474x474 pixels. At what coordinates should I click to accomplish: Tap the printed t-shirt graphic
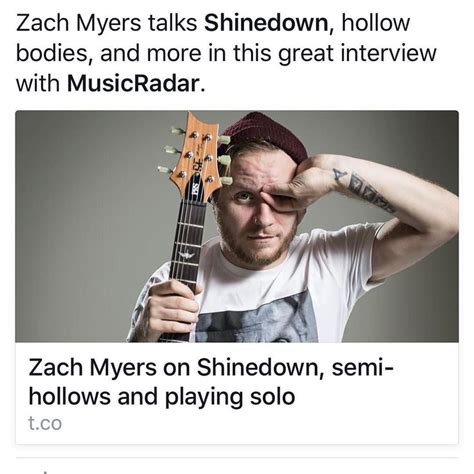click(257, 320)
